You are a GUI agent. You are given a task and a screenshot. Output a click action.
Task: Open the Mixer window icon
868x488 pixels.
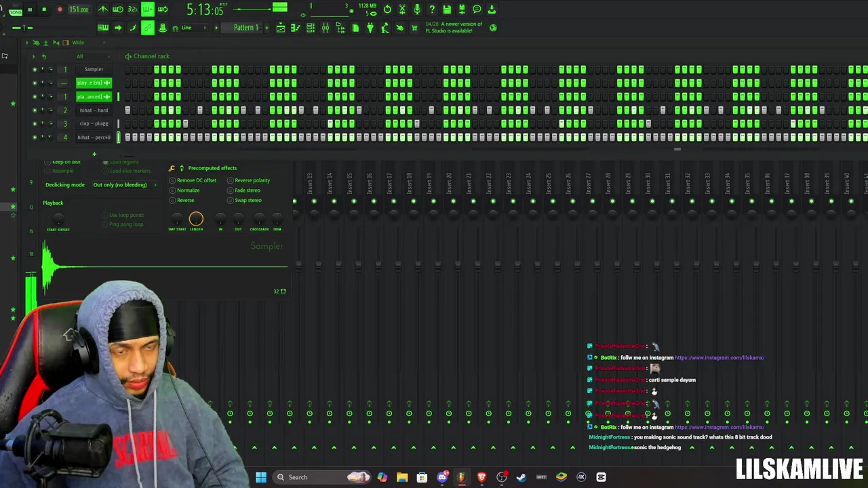point(325,28)
